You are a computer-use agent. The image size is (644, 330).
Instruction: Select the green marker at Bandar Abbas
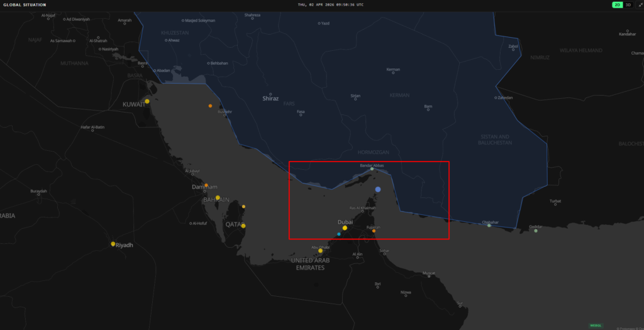pyautogui.click(x=372, y=168)
